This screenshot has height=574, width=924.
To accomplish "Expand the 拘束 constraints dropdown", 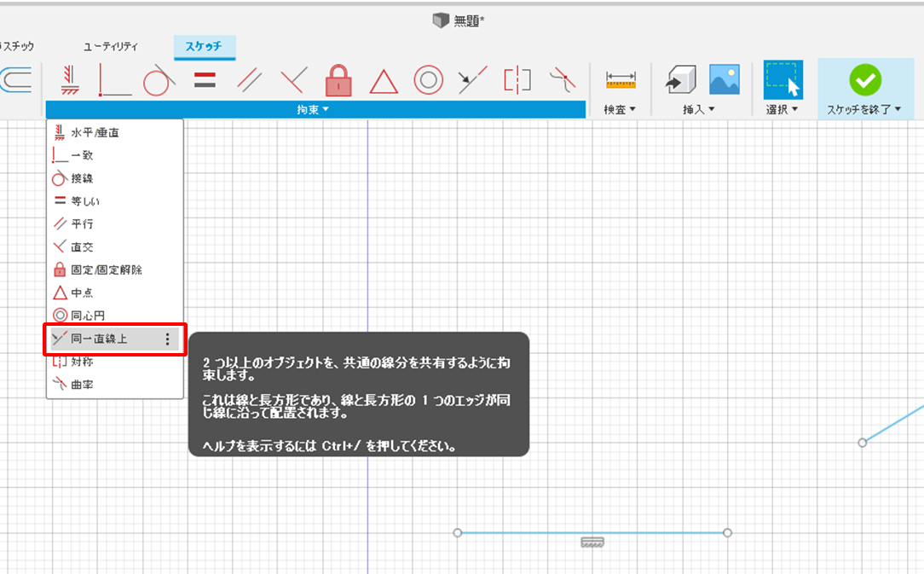I will pyautogui.click(x=315, y=110).
